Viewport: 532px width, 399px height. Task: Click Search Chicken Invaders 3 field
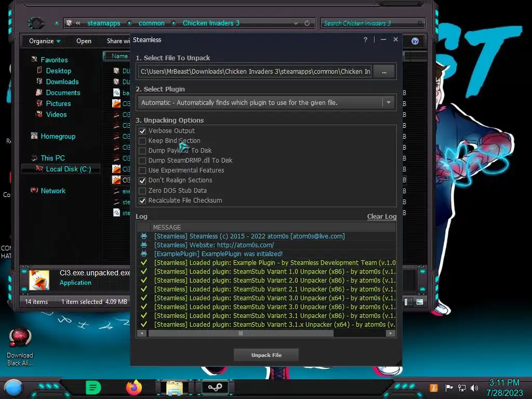[x=372, y=23]
